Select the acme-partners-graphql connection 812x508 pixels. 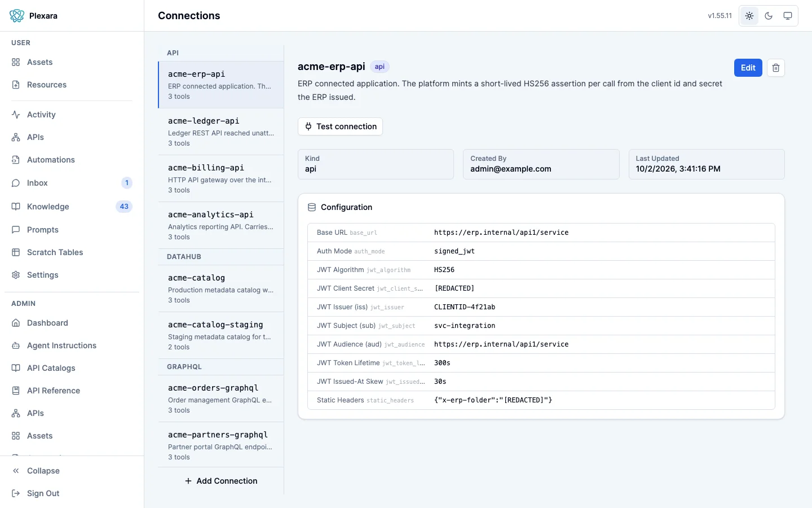point(221,445)
